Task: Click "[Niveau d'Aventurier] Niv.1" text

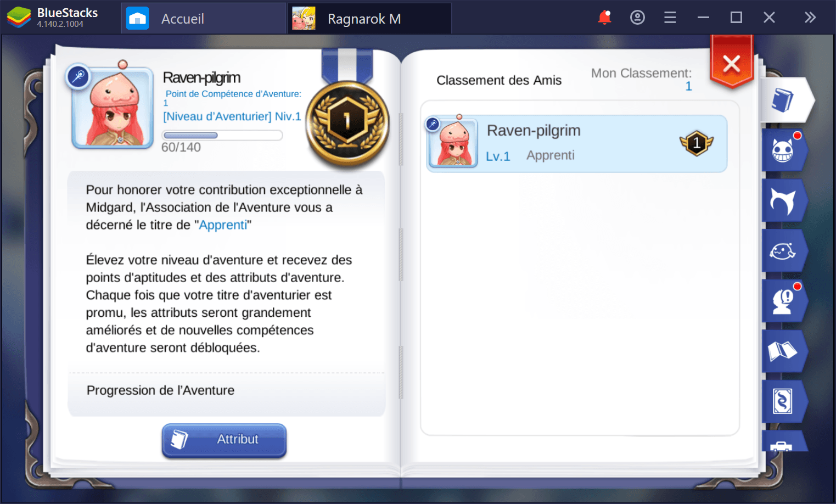Action: (232, 116)
